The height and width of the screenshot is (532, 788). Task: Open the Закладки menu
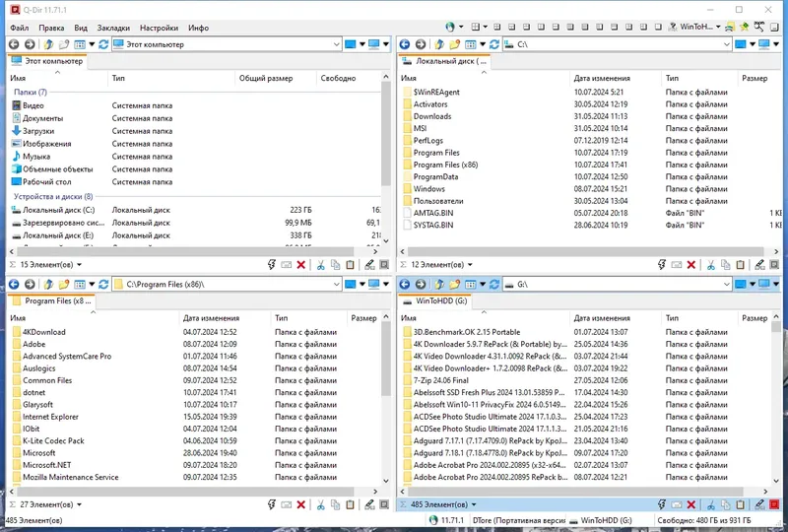pyautogui.click(x=113, y=28)
